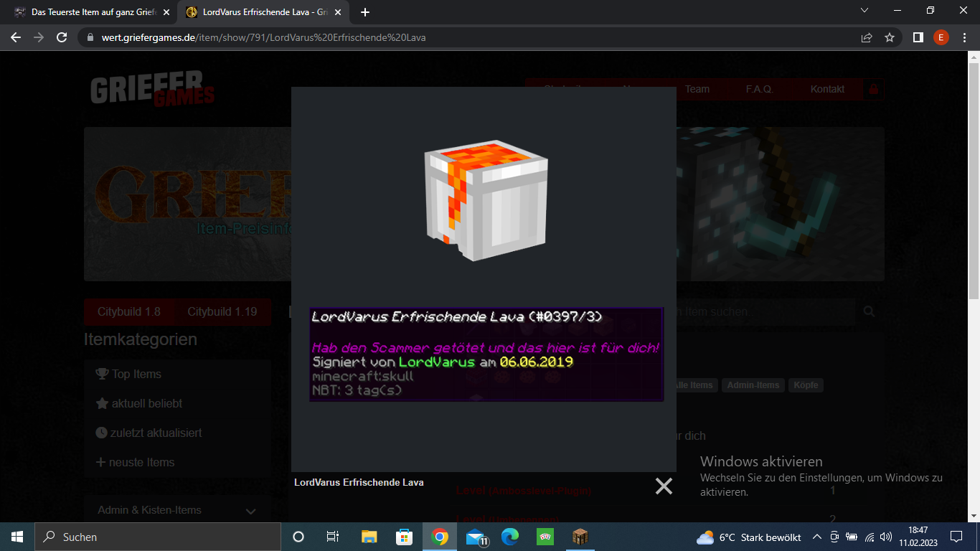Select the Citybuild 1.19 tab
Image resolution: width=980 pixels, height=551 pixels.
click(x=222, y=311)
